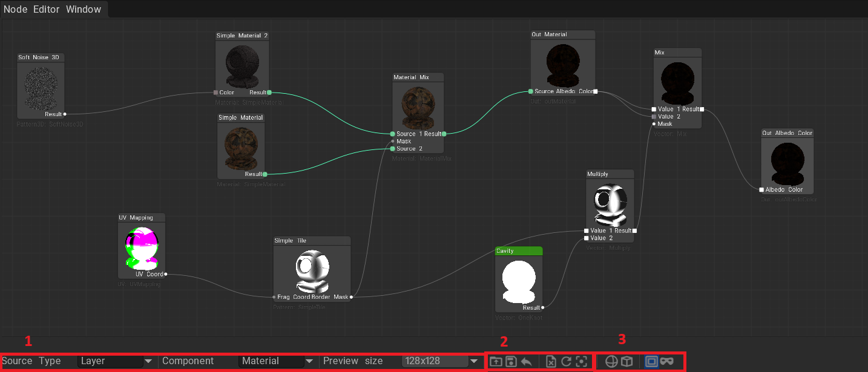
Task: Click the save graph floppy icon
Action: [x=511, y=361]
